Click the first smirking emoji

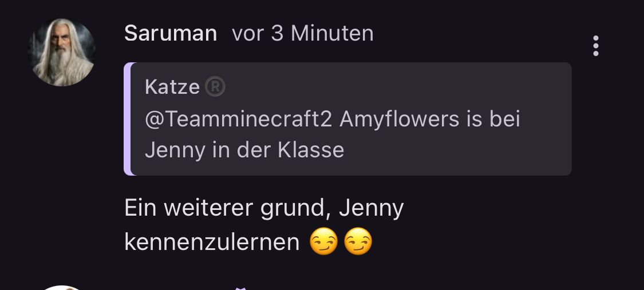[323, 241]
